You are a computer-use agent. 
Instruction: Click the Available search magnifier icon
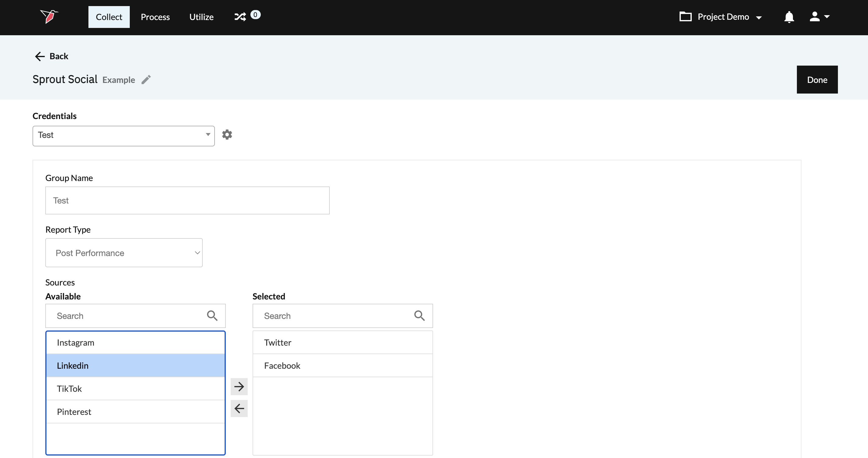click(212, 316)
